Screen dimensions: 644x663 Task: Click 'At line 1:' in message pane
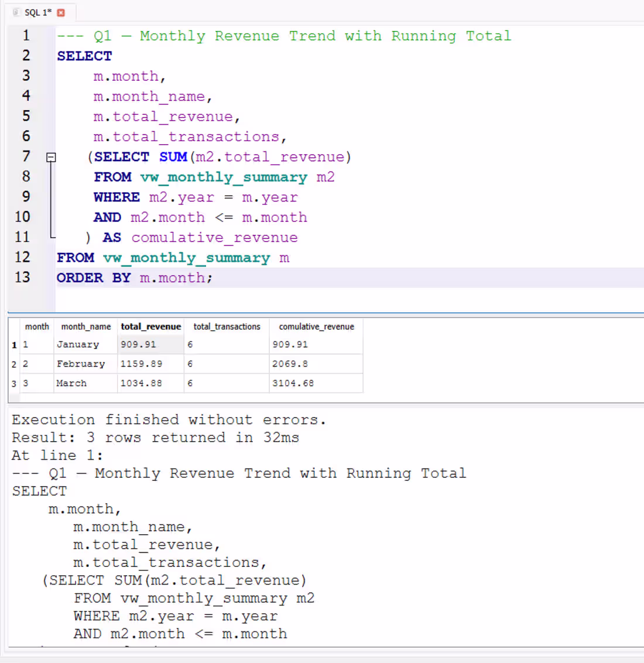57,456
